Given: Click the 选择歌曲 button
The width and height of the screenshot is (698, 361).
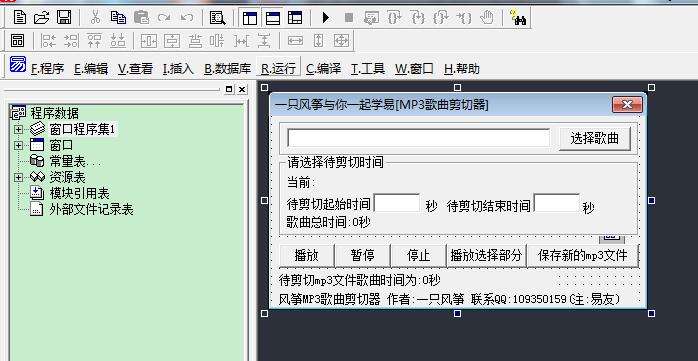Looking at the screenshot, I should [595, 139].
